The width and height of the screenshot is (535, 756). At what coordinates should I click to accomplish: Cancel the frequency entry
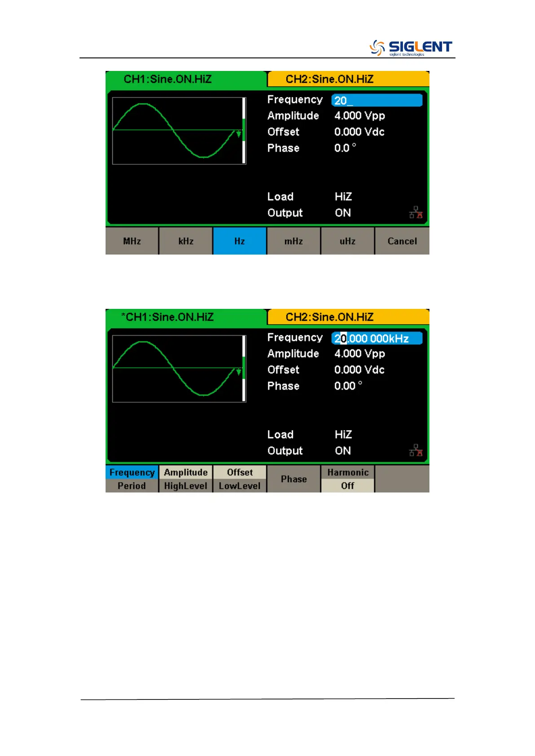coord(402,241)
